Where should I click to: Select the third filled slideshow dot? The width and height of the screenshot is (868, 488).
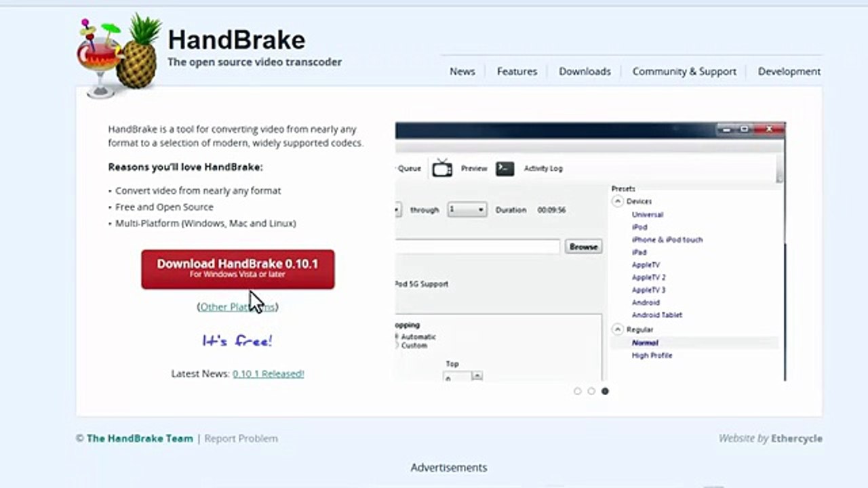605,391
